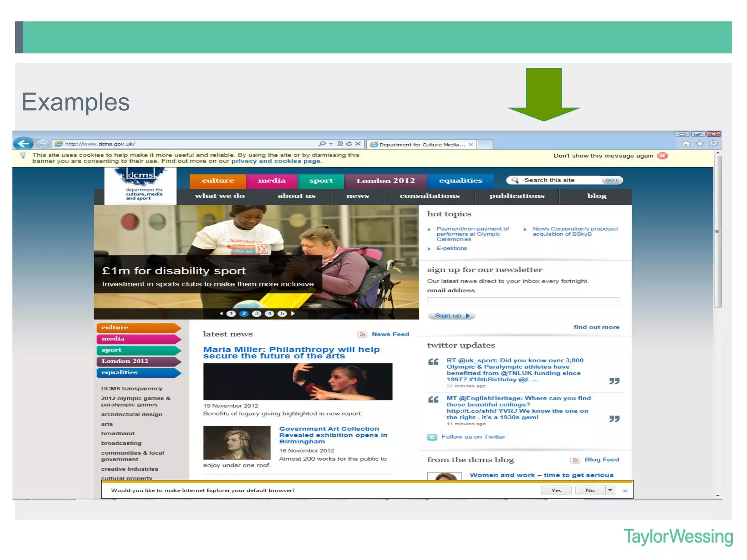Image resolution: width=747 pixels, height=560 pixels.
Task: Select slide 5 in the carousel
Action: 282,314
